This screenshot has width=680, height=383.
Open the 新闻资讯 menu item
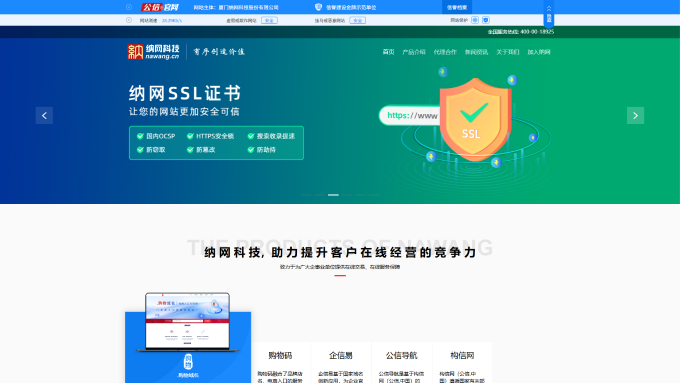point(476,52)
